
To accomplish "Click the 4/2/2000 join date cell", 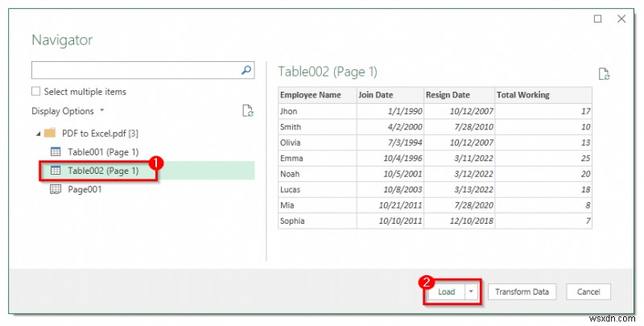I will [390, 127].
